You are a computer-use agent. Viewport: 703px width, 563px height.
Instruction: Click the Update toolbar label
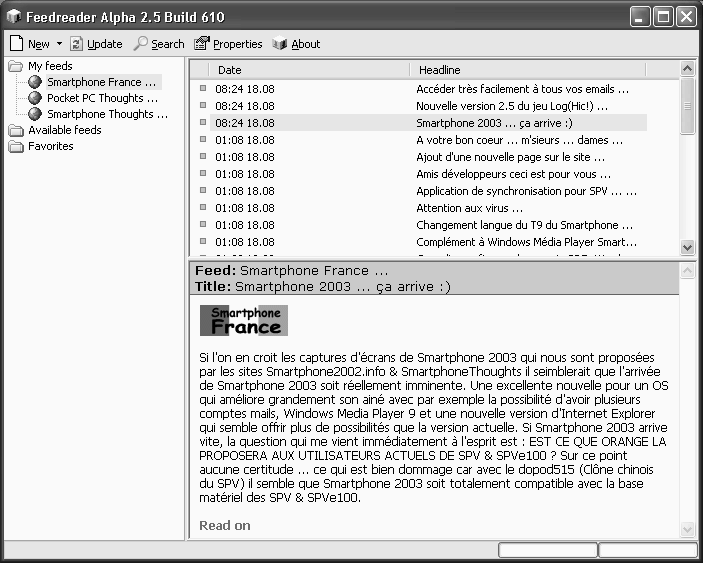[x=104, y=44]
